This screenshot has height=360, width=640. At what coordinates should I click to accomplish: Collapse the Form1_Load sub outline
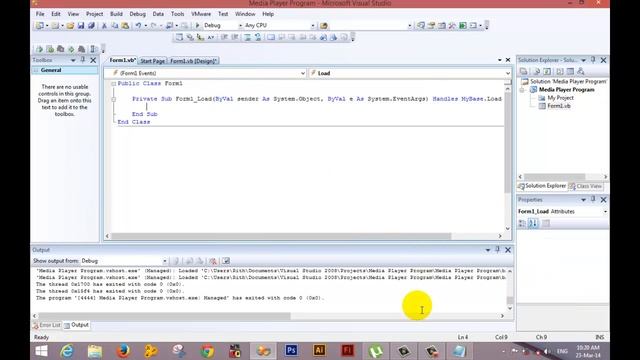point(113,99)
